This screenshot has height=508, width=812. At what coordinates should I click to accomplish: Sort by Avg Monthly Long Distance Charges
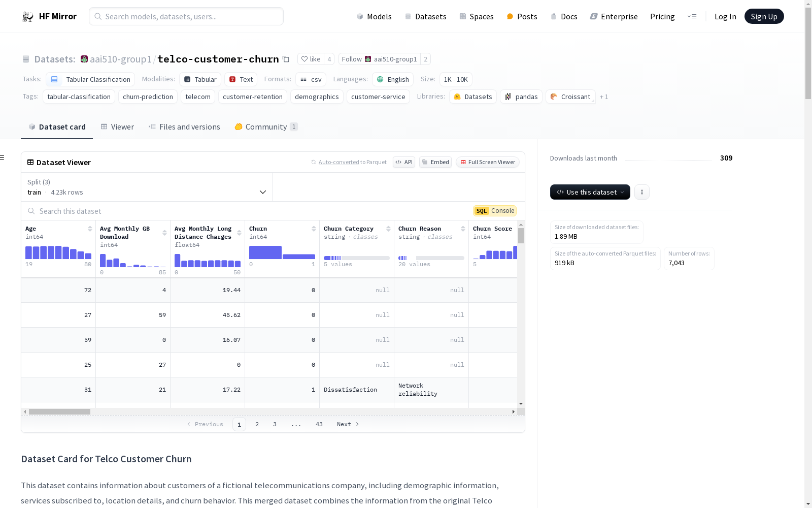point(239,233)
